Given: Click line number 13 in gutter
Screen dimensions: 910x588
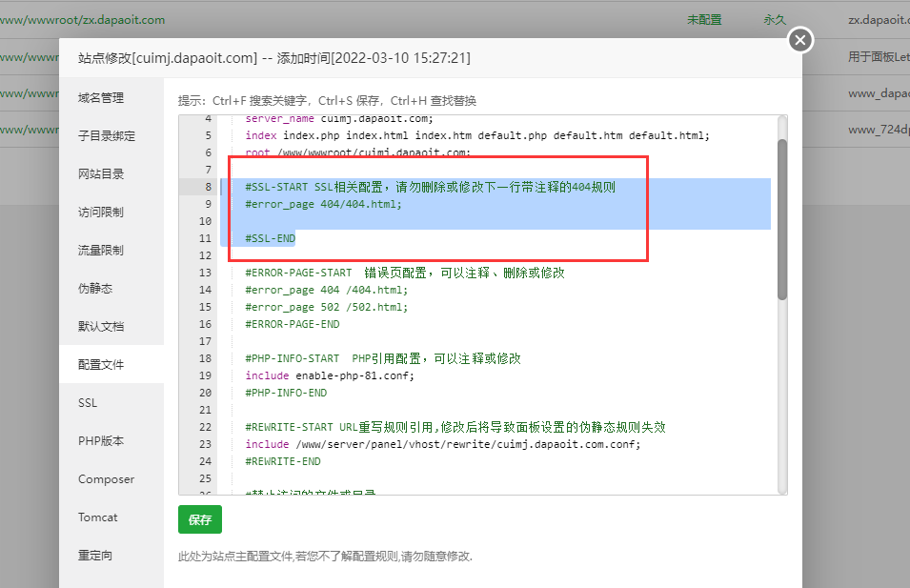Looking at the screenshot, I should [x=206, y=273].
